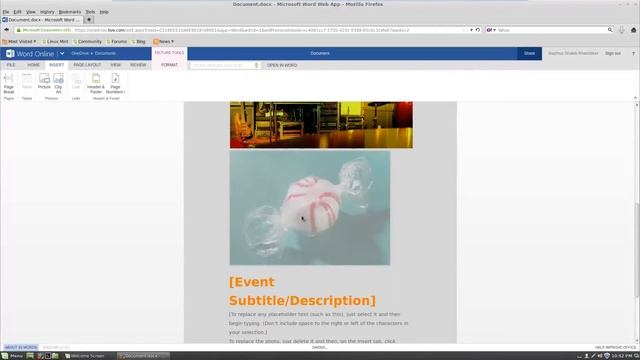Click the Event Subtitle/Description heading
Image resolution: width=640 pixels, height=360 pixels.
(302, 291)
